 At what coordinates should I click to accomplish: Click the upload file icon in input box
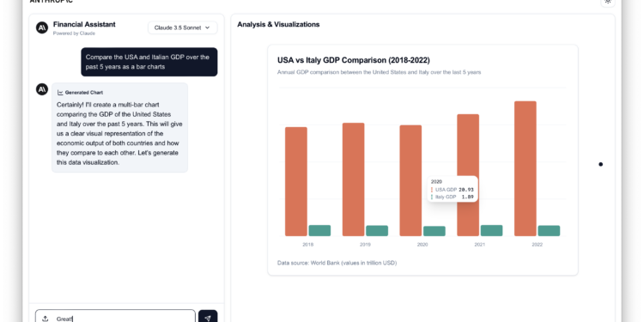pyautogui.click(x=46, y=319)
